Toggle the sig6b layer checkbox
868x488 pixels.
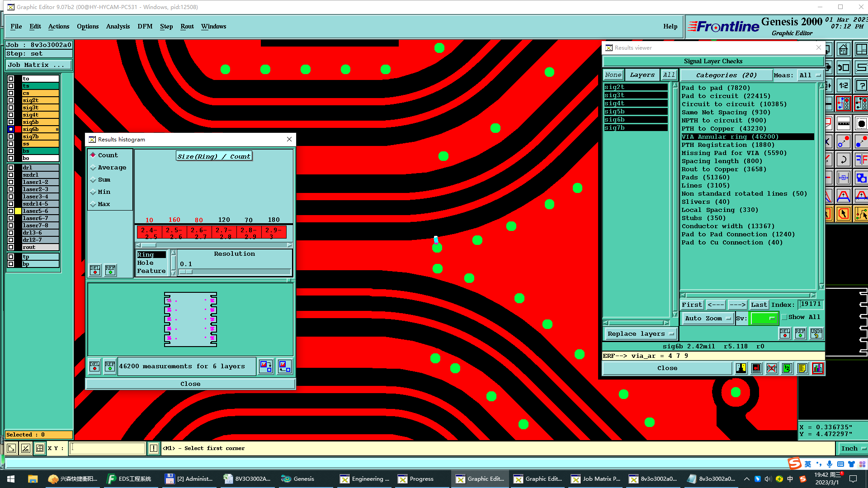point(11,129)
